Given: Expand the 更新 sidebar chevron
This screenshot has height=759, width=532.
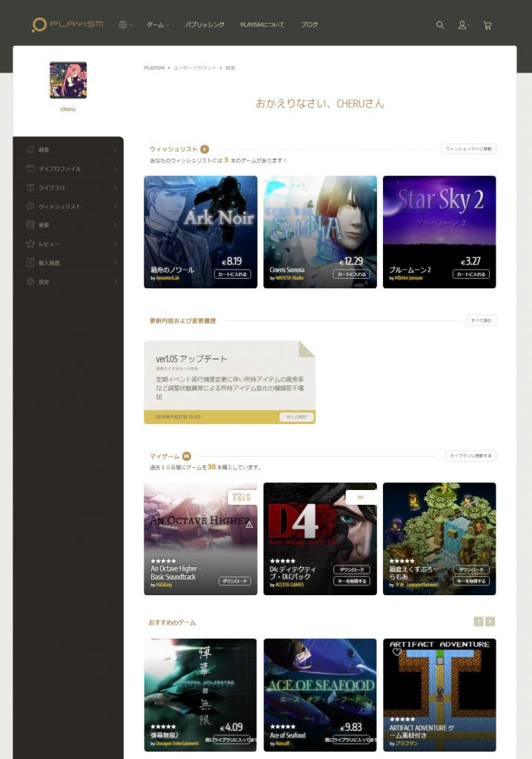Looking at the screenshot, I should 115,225.
